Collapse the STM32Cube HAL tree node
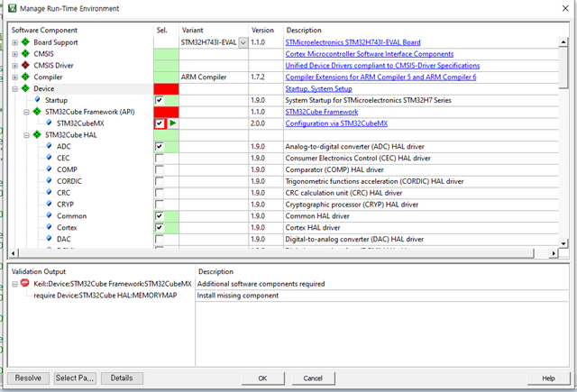Viewport: 577px width, 392px height. pyautogui.click(x=26, y=134)
